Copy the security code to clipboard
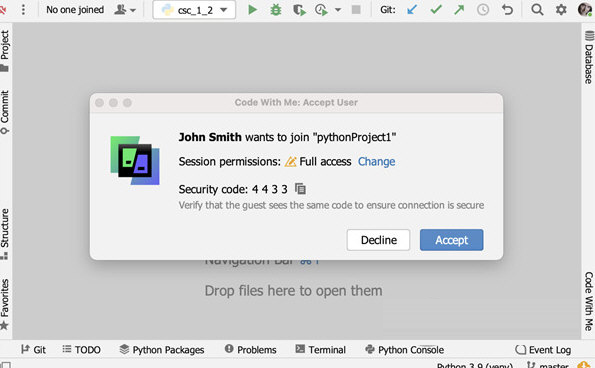This screenshot has height=368, width=595. click(x=300, y=189)
